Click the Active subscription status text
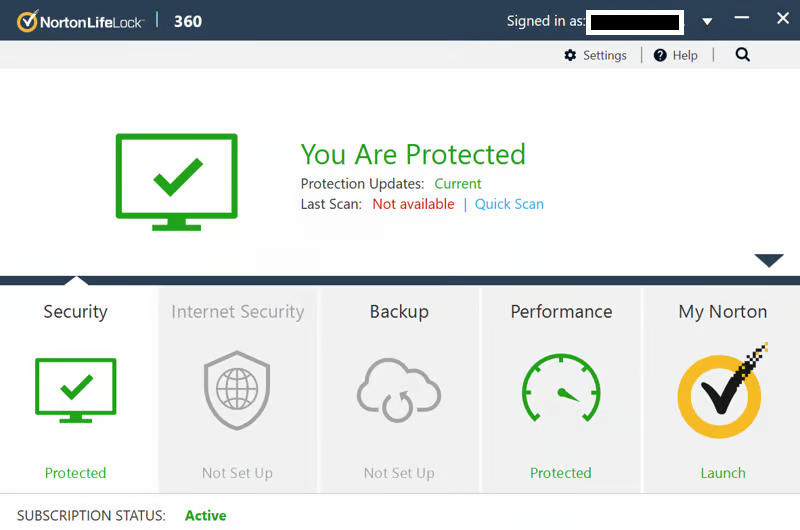Image resolution: width=800 pixels, height=530 pixels. pyautogui.click(x=206, y=516)
